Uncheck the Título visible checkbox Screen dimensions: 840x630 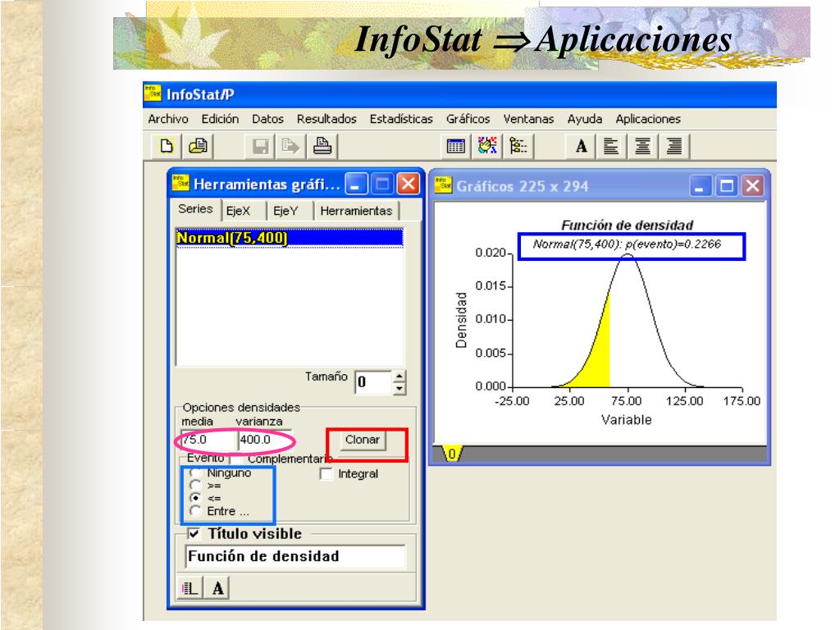coord(194,533)
